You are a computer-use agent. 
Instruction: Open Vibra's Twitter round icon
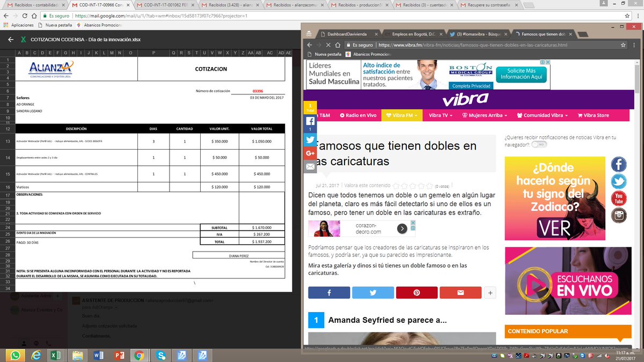pos(619,181)
